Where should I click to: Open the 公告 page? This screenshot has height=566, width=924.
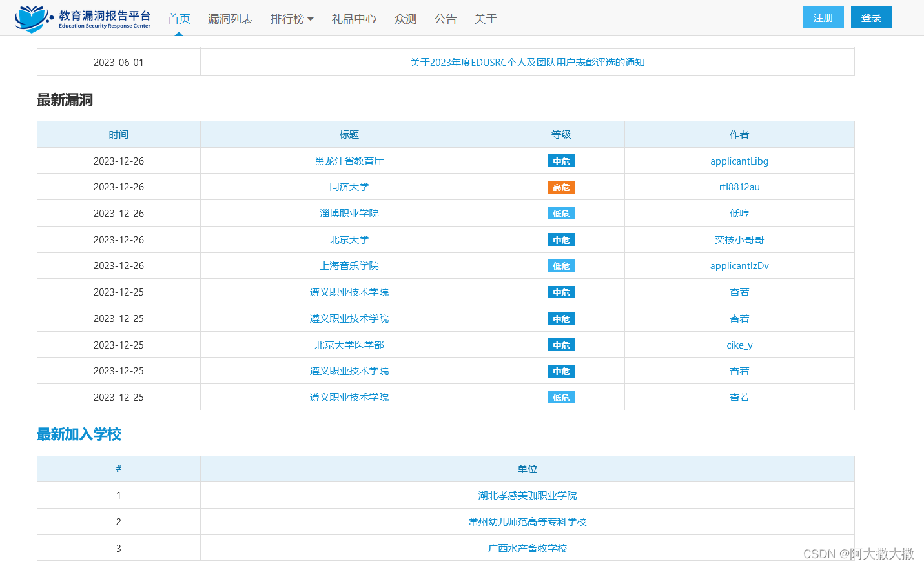(x=446, y=19)
